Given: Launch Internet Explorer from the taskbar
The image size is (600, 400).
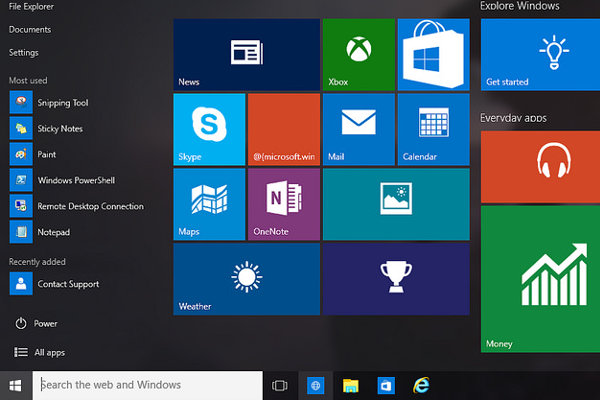Looking at the screenshot, I should pyautogui.click(x=421, y=385).
